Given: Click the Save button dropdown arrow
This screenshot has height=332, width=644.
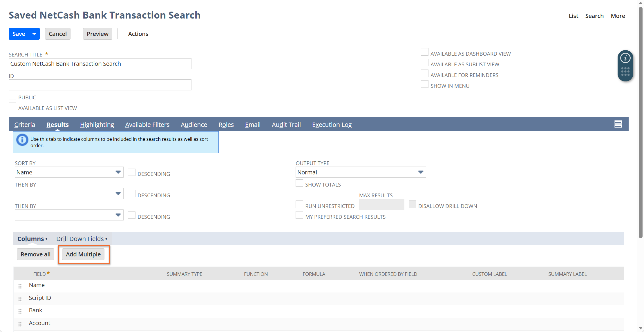Looking at the screenshot, I should pyautogui.click(x=34, y=34).
